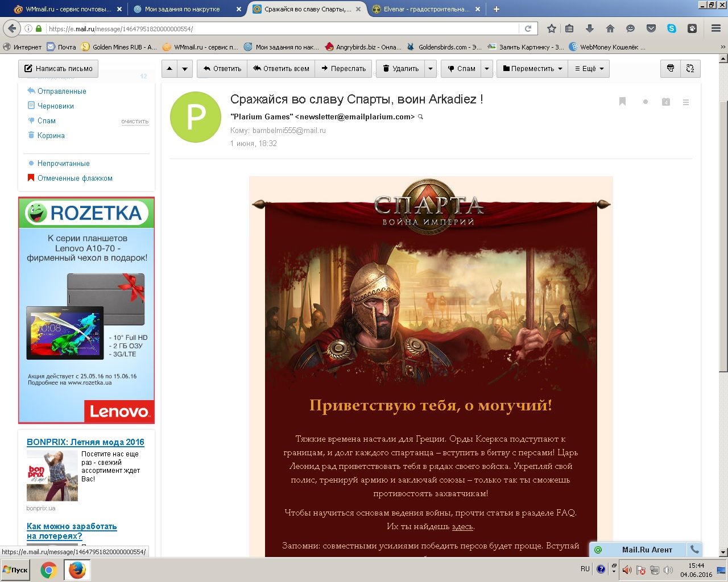Screen dimensions: 728x582
Task: Open the Windows Start button
Action: [15, 569]
